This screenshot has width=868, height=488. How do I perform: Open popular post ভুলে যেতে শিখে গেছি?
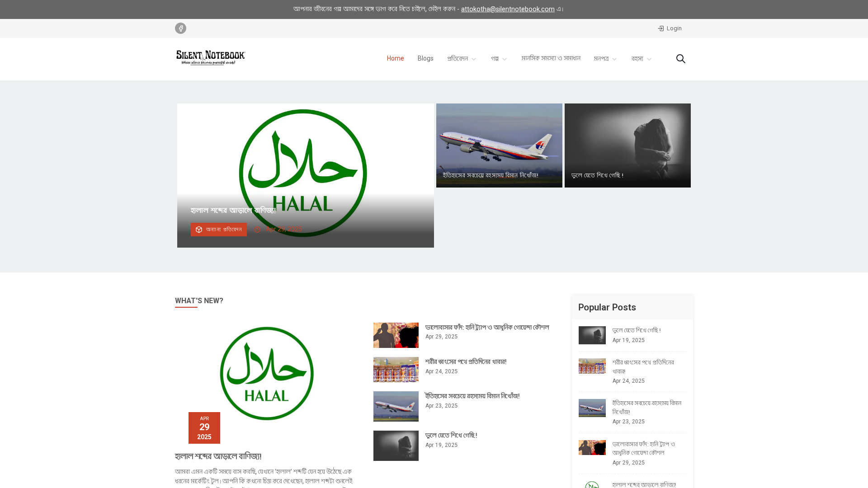tap(637, 331)
